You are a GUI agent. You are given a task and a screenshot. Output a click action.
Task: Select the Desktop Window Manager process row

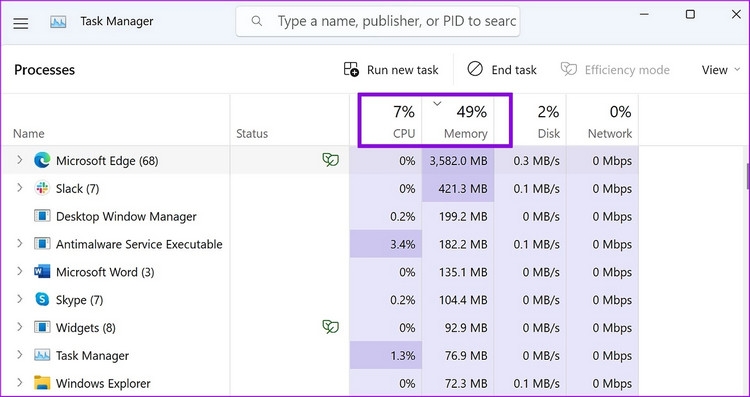point(320,216)
